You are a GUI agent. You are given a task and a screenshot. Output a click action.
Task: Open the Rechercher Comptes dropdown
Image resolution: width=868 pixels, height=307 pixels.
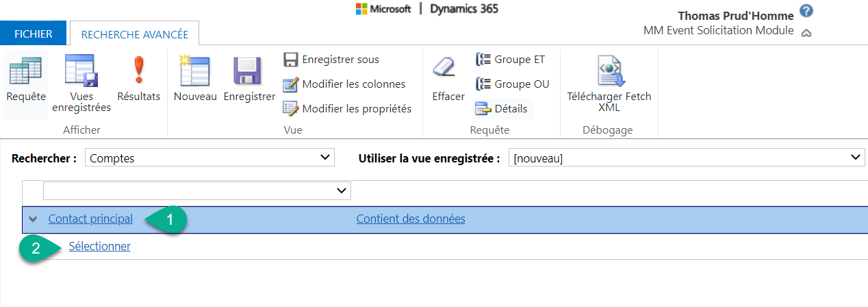click(x=209, y=158)
